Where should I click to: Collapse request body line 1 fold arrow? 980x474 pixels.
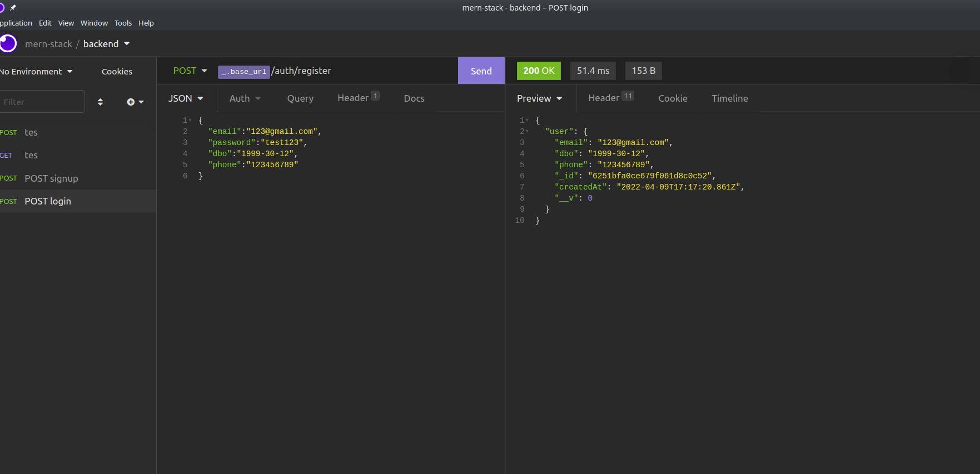tap(190, 120)
